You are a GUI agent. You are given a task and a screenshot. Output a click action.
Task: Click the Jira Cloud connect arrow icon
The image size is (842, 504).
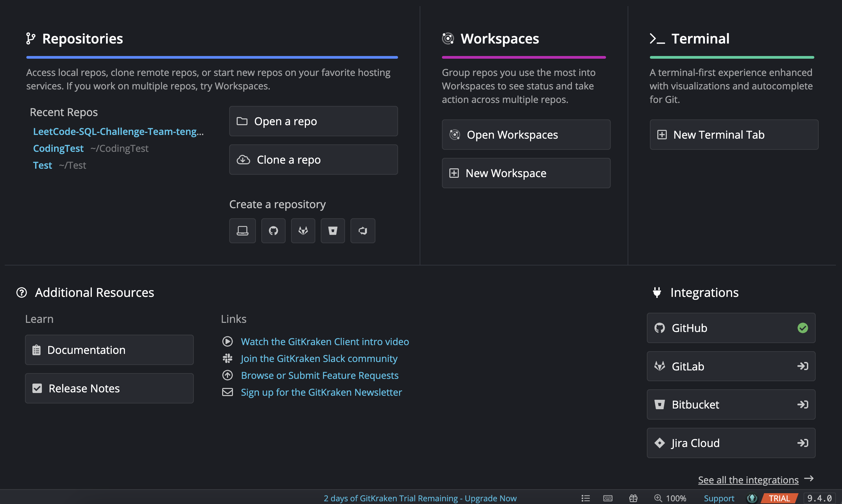[x=802, y=443]
